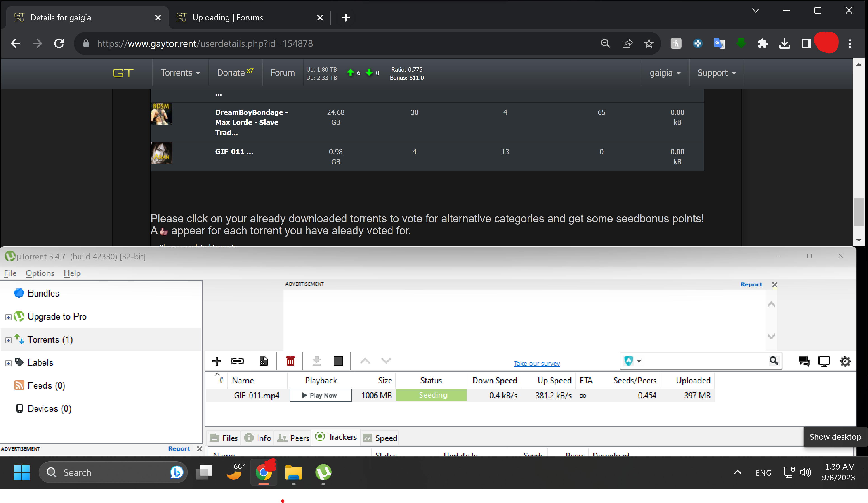The height and width of the screenshot is (503, 868).
Task: Click the red Remove Torrent trash icon
Action: pos(290,361)
